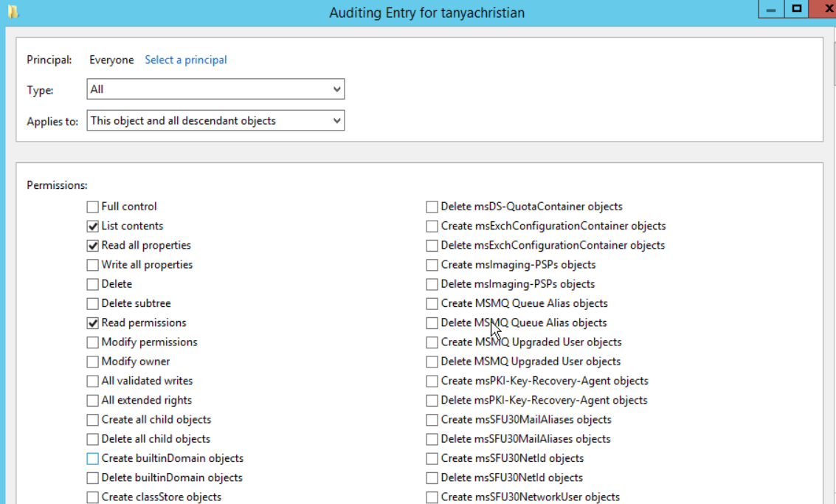Viewport: 836px width, 504px height.
Task: Tick Create msSFU30NetworkUser objects
Action: click(432, 497)
